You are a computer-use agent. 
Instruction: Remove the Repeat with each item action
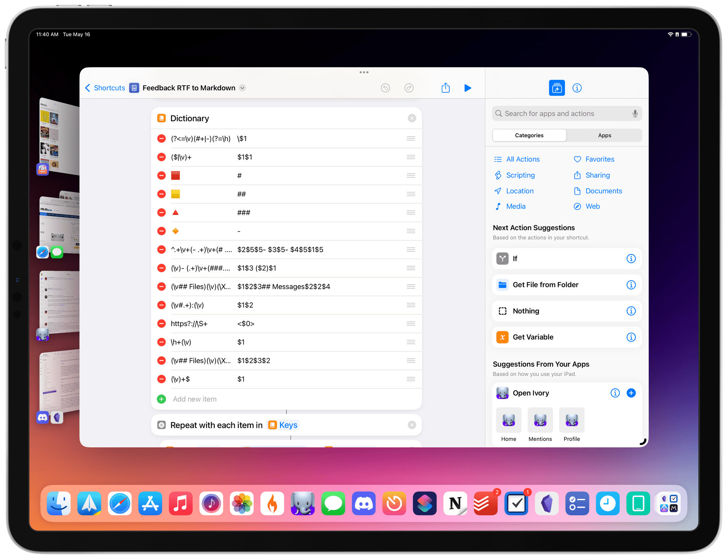click(x=412, y=425)
